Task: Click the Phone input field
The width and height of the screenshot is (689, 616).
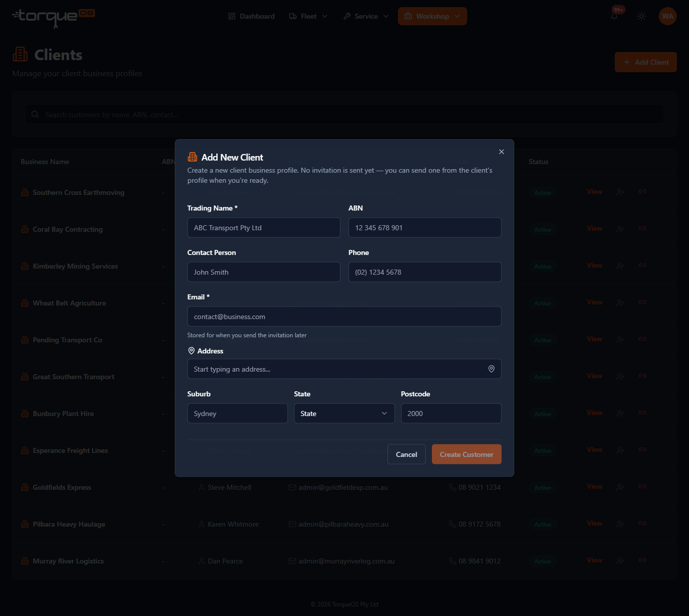Action: pos(425,272)
